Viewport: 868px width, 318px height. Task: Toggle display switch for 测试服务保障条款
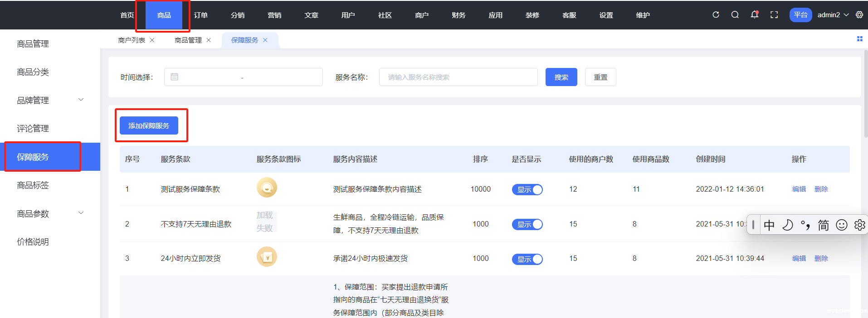coord(527,189)
